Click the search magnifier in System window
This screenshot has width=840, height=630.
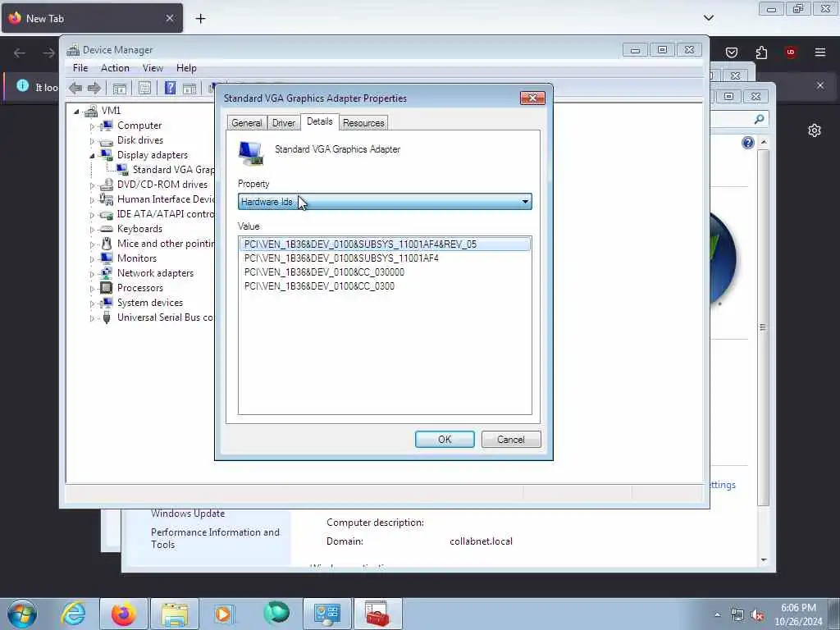pyautogui.click(x=759, y=119)
